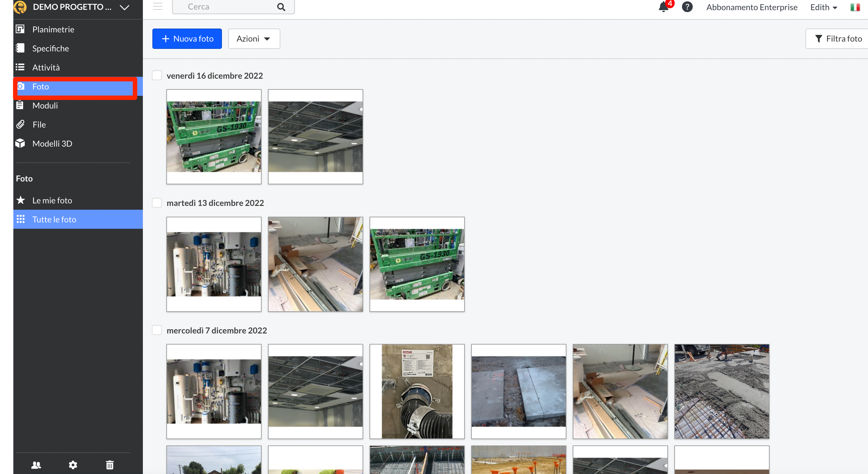Image resolution: width=868 pixels, height=474 pixels.
Task: Open the people/team icon in sidebar footer
Action: (x=36, y=465)
